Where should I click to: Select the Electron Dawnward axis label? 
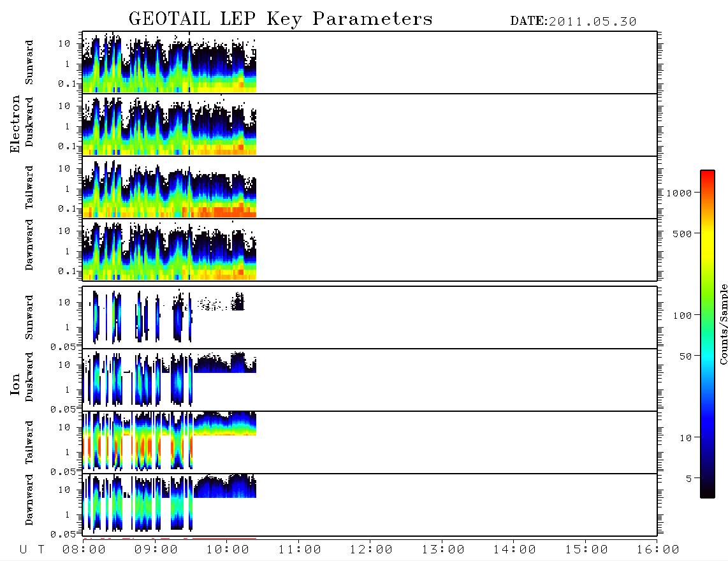tap(29, 245)
